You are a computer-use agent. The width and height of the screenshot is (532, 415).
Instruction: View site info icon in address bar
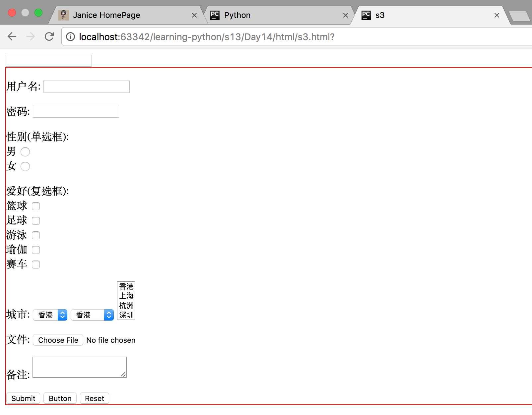pyautogui.click(x=70, y=36)
